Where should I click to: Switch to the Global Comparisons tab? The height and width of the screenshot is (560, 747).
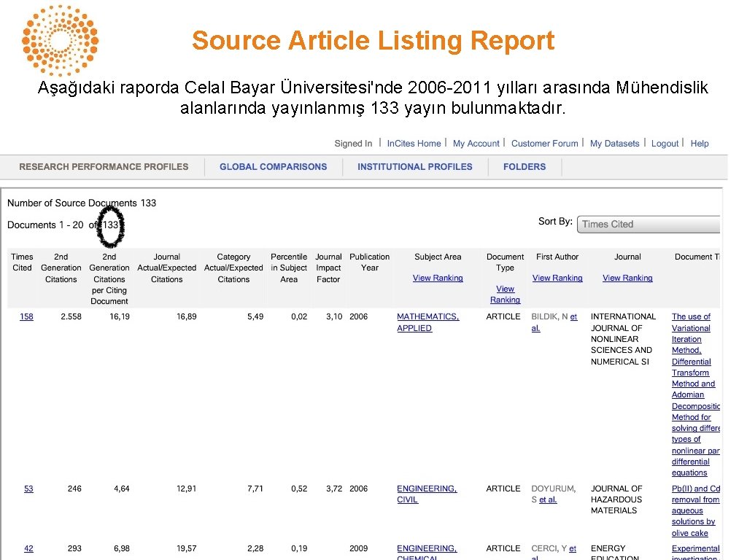[274, 167]
